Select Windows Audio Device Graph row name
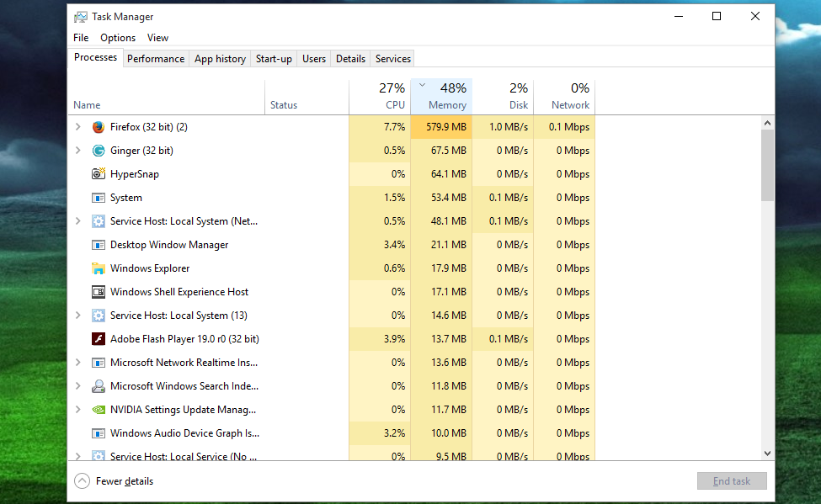The height and width of the screenshot is (504, 821). [184, 433]
